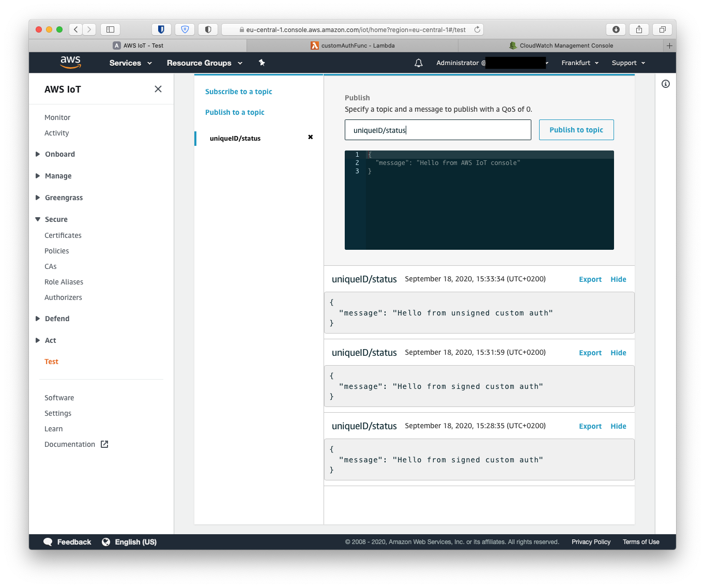Open the Administrator account dropdown
The width and height of the screenshot is (705, 588).
coord(492,63)
